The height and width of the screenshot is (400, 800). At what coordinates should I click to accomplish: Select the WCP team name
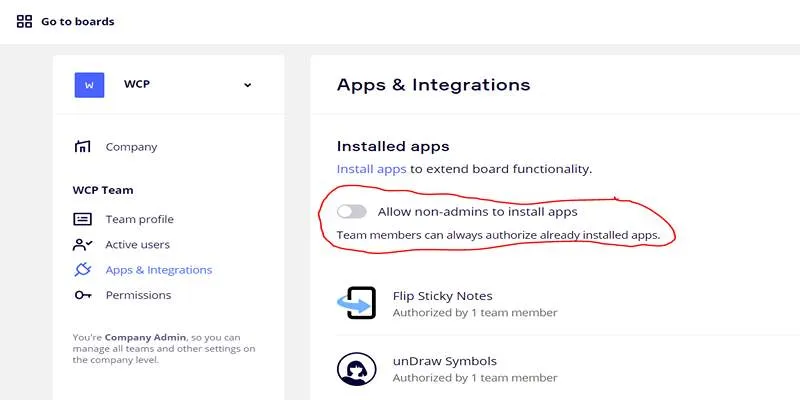pyautogui.click(x=137, y=84)
